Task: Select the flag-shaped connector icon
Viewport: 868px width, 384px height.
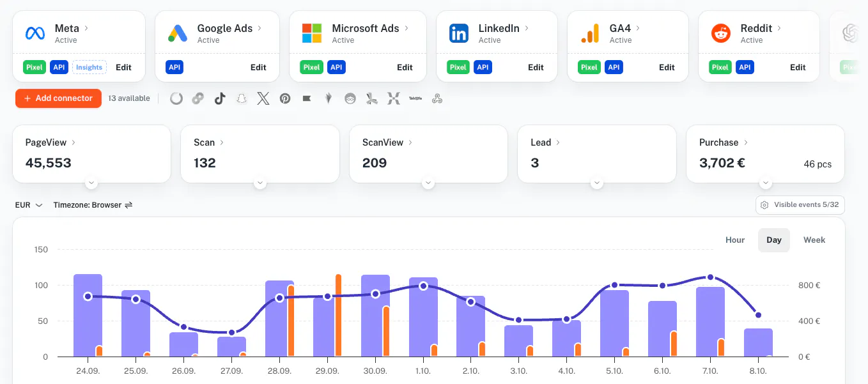Action: click(x=307, y=98)
